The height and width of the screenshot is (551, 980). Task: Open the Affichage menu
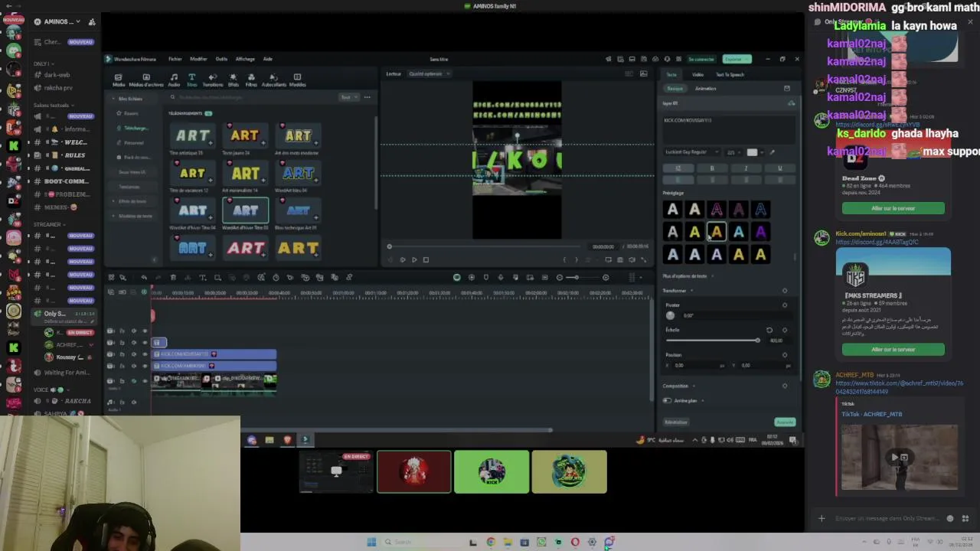245,59
